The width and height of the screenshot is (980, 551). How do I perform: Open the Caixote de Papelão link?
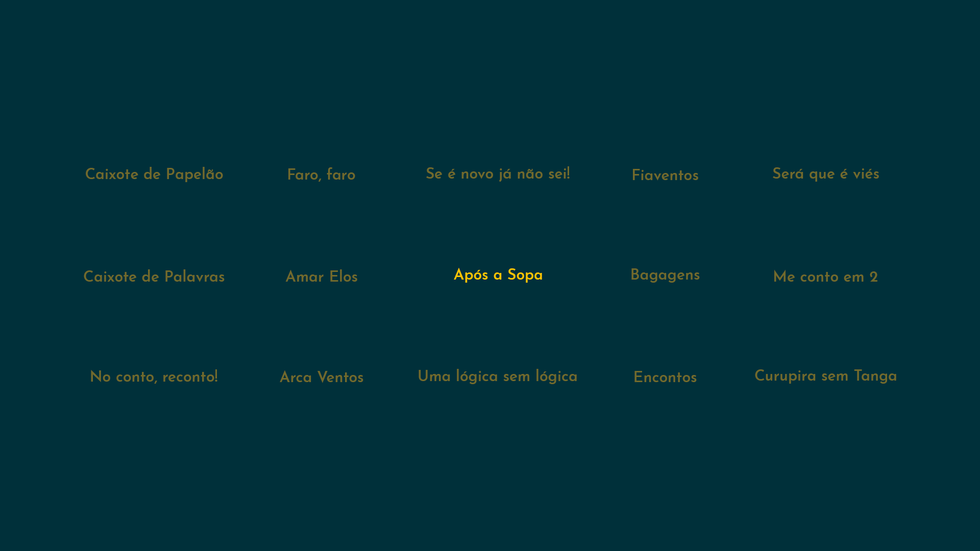click(154, 174)
